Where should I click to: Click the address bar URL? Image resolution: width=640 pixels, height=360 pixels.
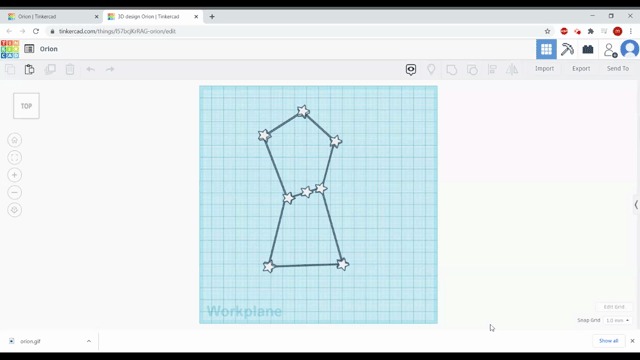click(117, 31)
